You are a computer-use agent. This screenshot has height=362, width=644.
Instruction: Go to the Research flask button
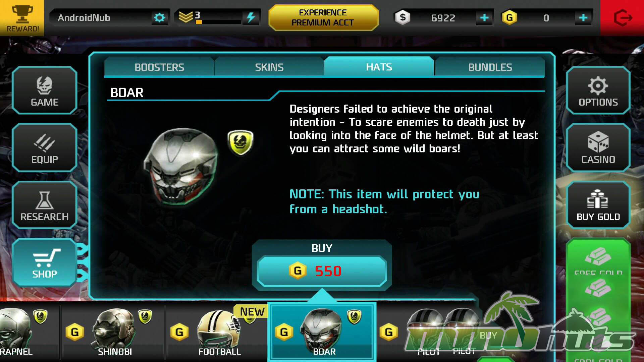tap(45, 205)
